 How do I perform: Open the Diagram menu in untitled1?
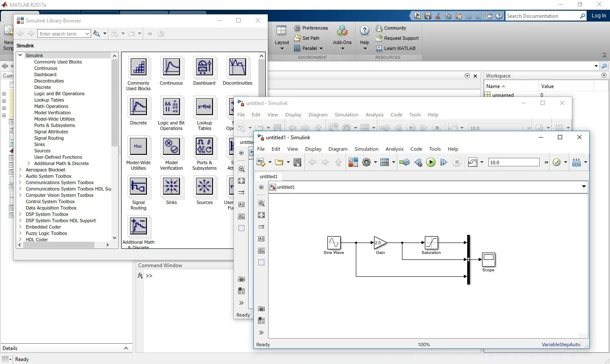click(338, 149)
